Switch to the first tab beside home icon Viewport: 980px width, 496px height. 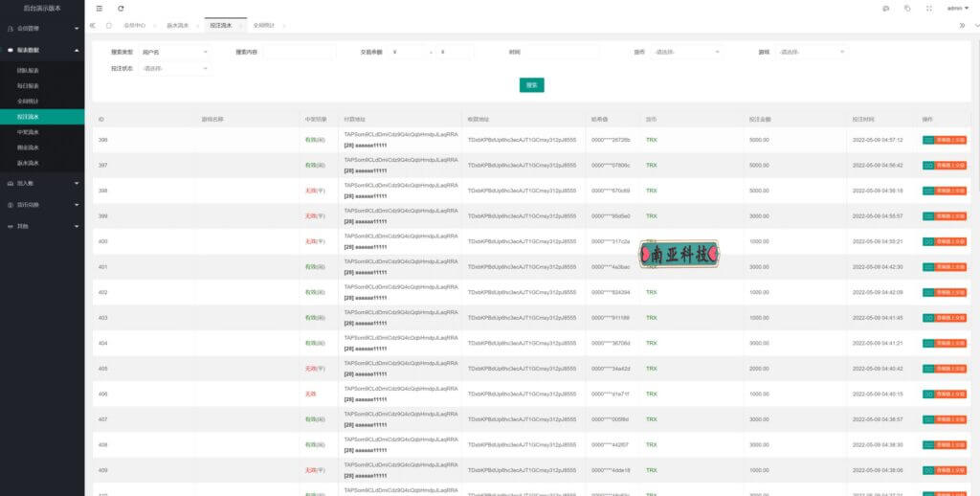134,26
